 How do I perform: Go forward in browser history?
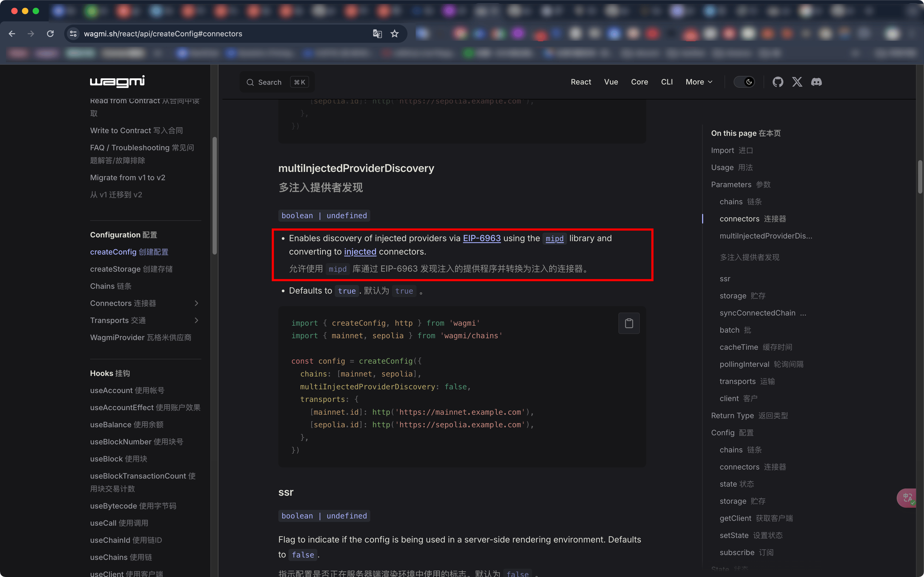(31, 34)
